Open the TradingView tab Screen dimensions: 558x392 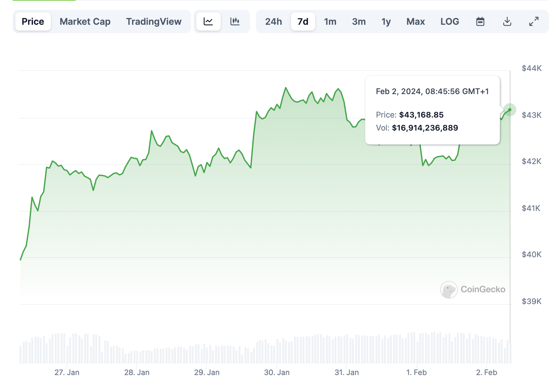pyautogui.click(x=154, y=21)
